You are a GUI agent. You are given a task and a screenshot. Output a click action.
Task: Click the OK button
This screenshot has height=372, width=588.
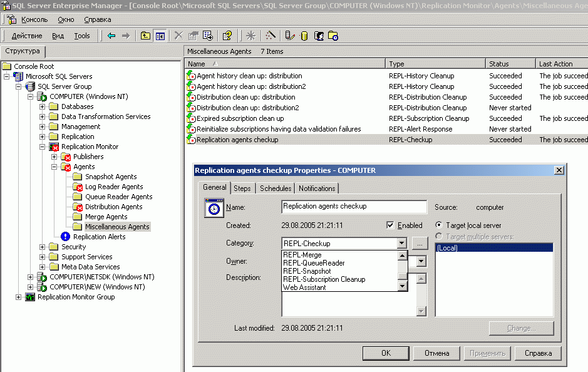click(386, 353)
